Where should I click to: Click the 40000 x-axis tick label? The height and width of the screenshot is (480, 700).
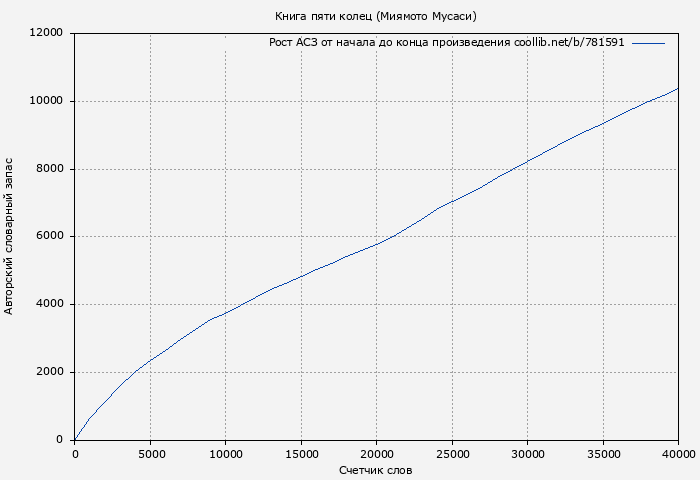[x=678, y=453]
